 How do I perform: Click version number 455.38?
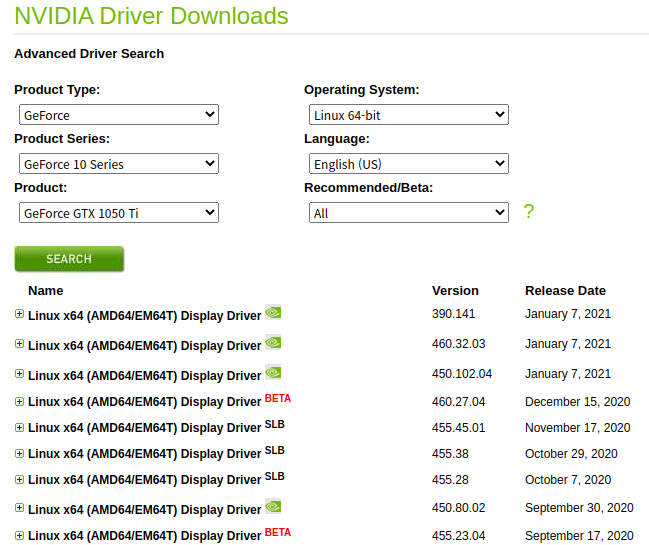(450, 454)
